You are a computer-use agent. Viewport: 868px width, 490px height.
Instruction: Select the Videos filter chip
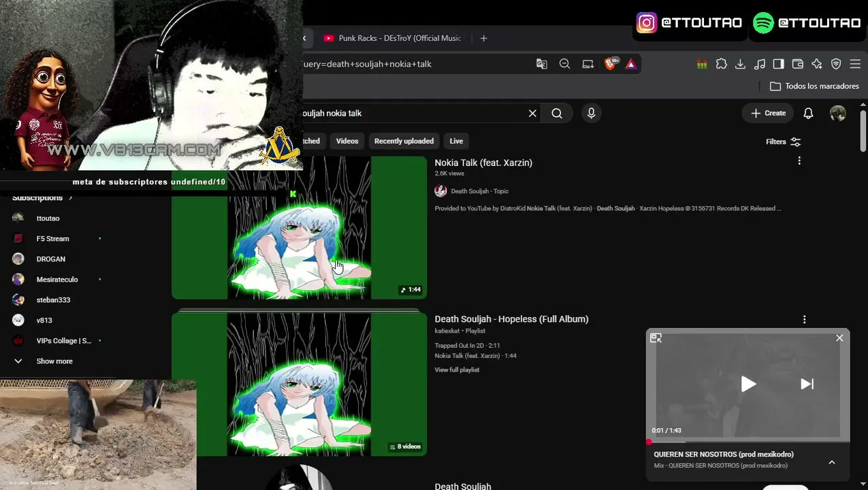click(347, 141)
